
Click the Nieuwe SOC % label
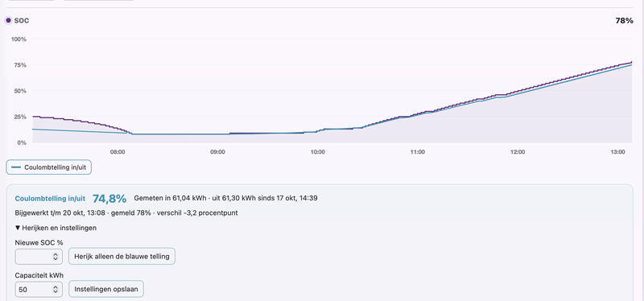click(x=39, y=242)
